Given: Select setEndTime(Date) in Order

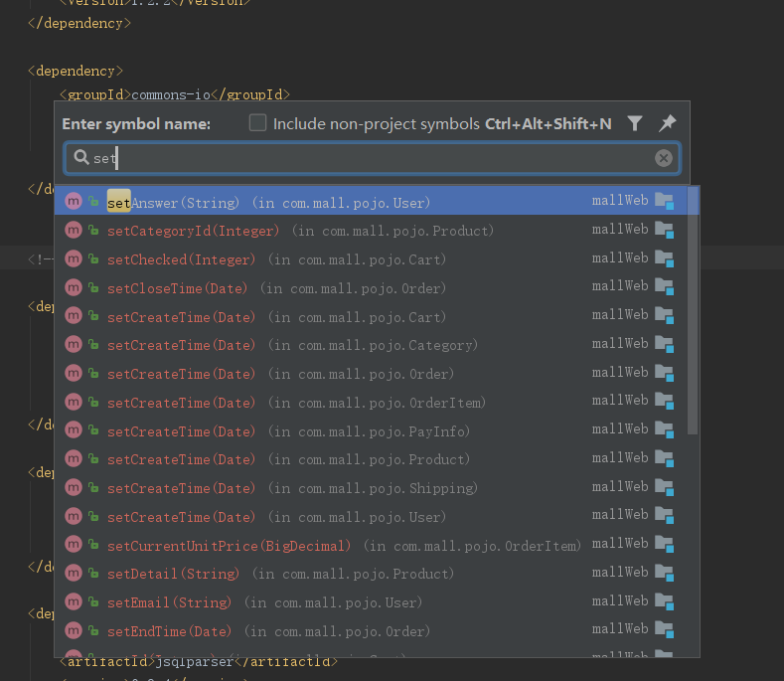Looking at the screenshot, I should pos(371,630).
